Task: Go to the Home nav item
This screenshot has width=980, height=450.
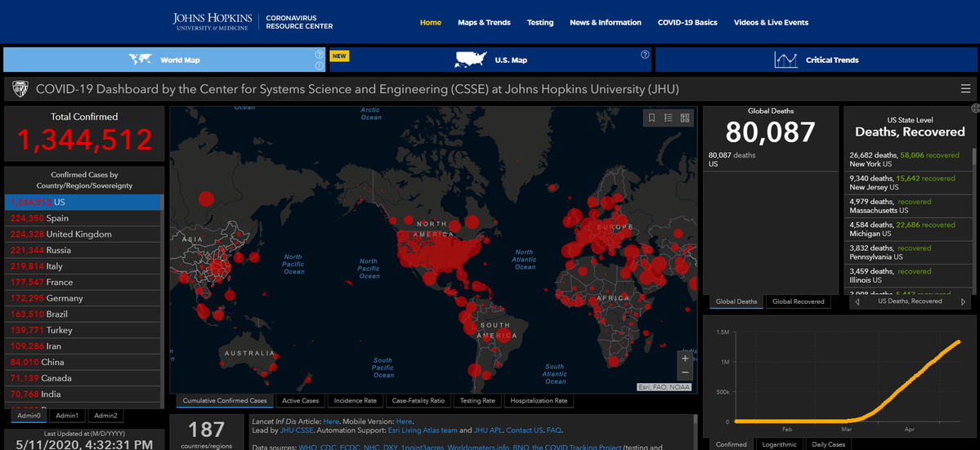Action: [x=431, y=23]
